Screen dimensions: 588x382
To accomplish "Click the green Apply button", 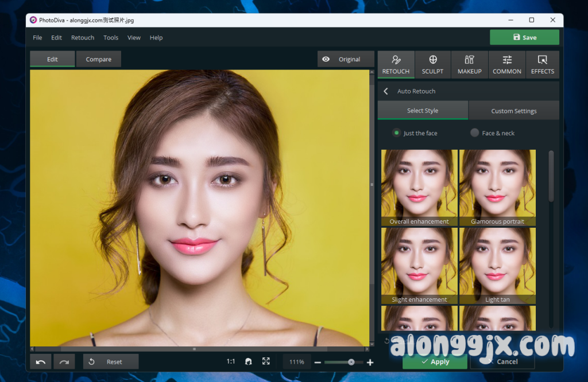I will 435,362.
